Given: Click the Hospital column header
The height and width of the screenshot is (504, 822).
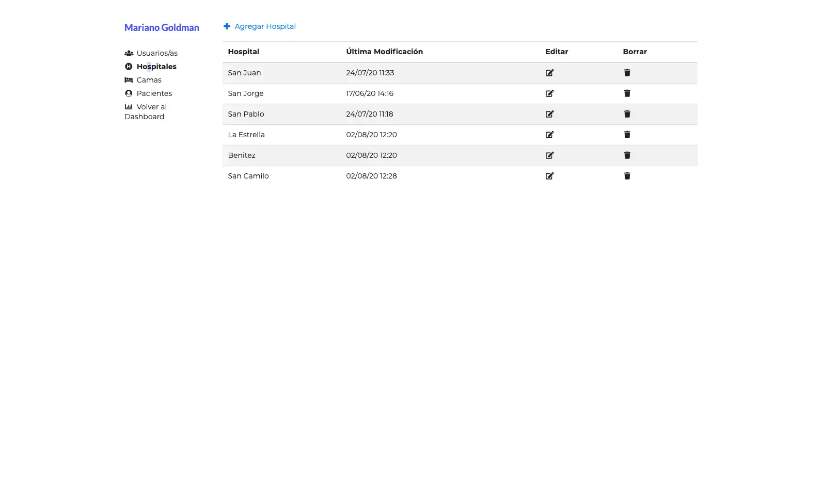Looking at the screenshot, I should point(244,52).
